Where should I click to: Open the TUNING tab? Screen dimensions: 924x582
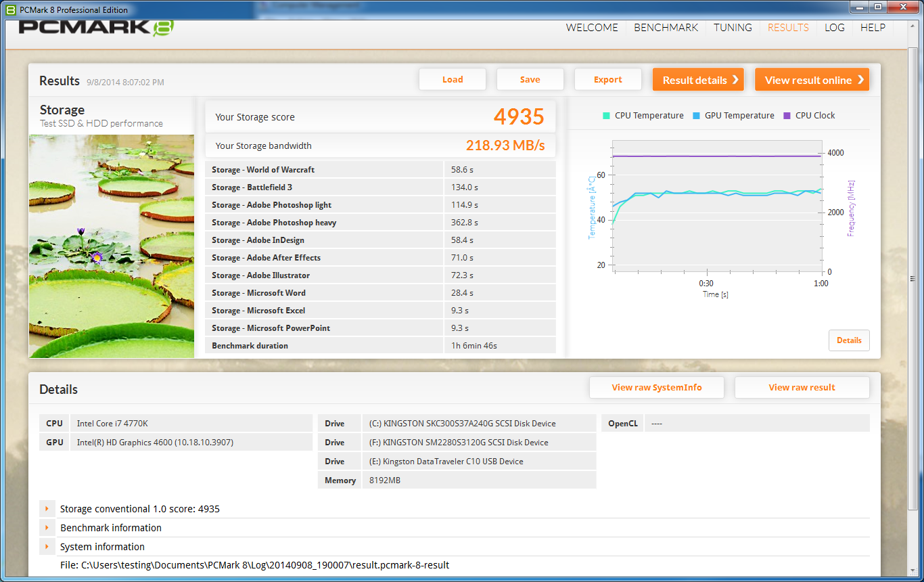[733, 28]
